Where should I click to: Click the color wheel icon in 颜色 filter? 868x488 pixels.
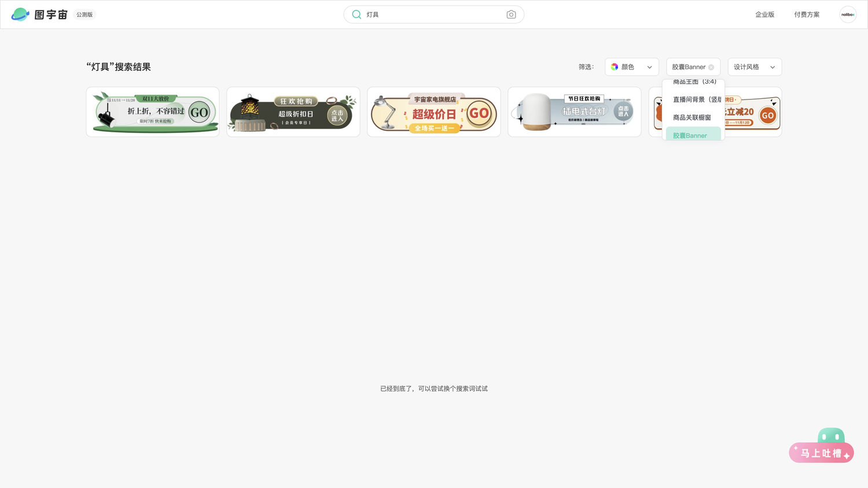[615, 67]
